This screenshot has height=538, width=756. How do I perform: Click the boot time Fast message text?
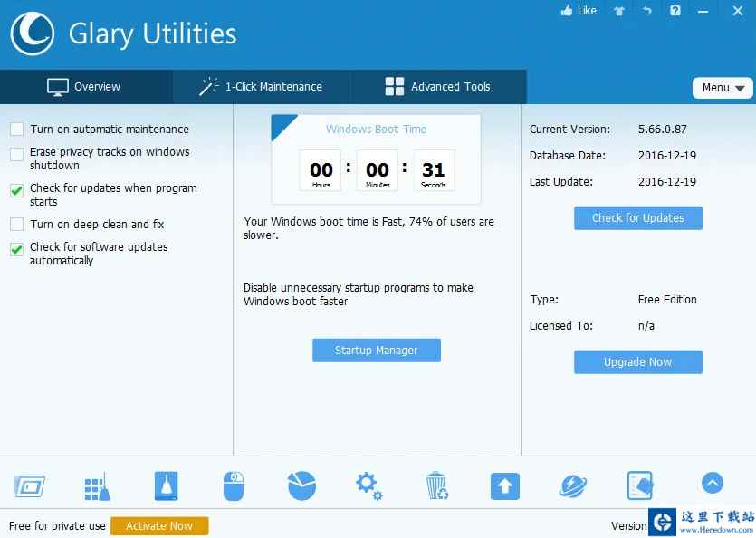(368, 228)
